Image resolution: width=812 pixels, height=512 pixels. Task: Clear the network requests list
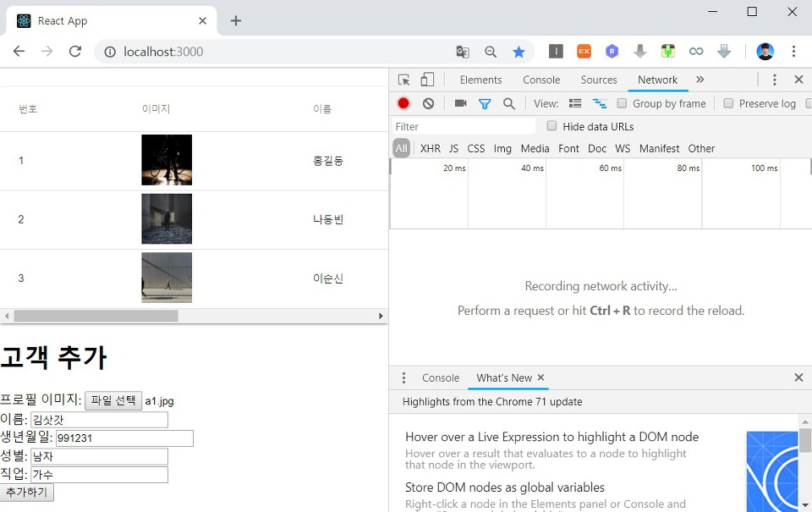(x=428, y=103)
